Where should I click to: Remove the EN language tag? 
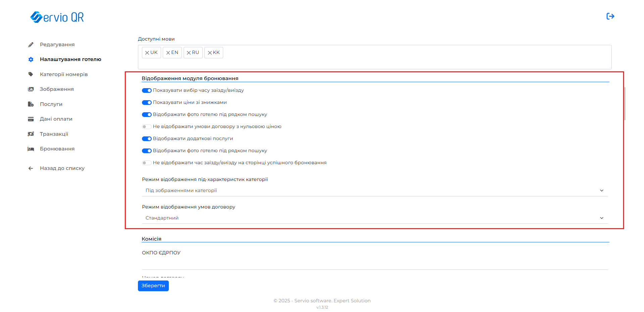[x=168, y=53]
